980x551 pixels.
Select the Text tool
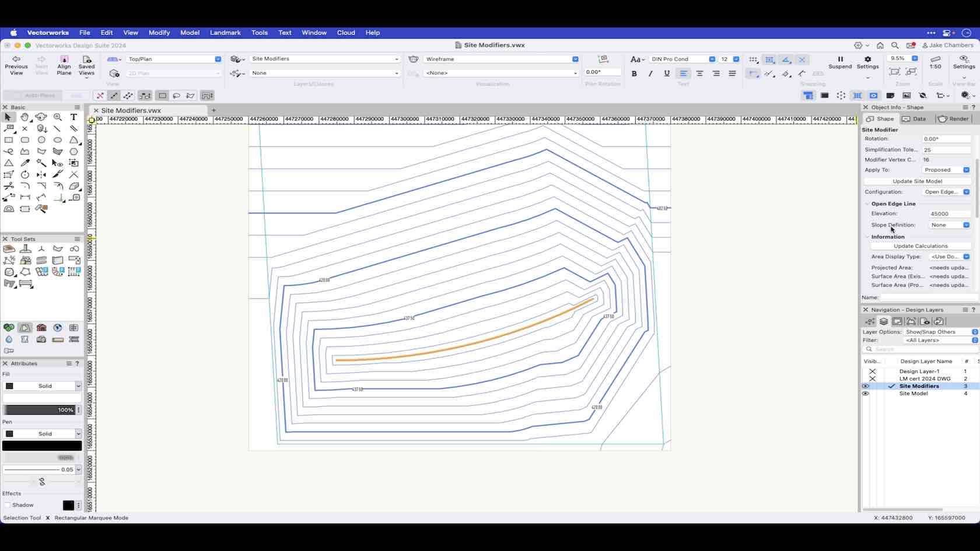pos(73,117)
